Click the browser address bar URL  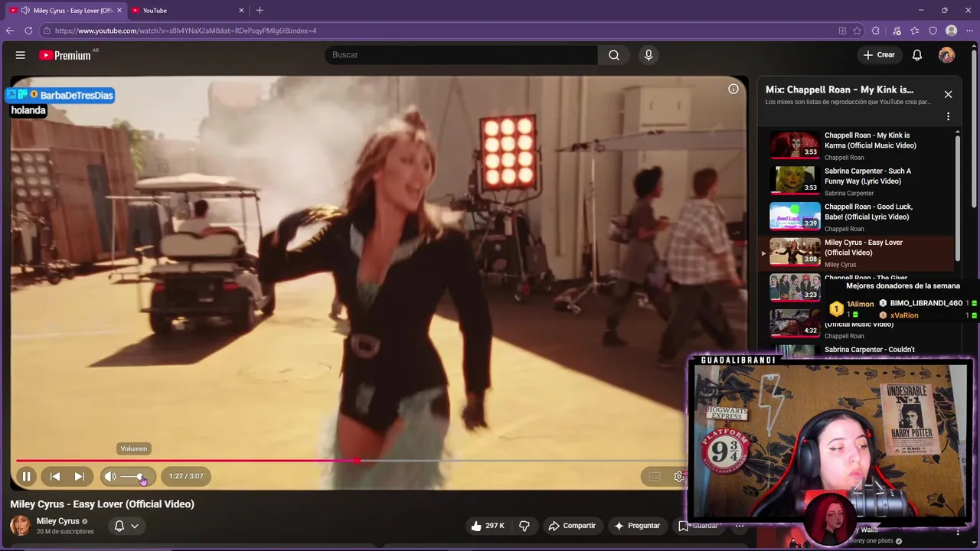click(186, 31)
